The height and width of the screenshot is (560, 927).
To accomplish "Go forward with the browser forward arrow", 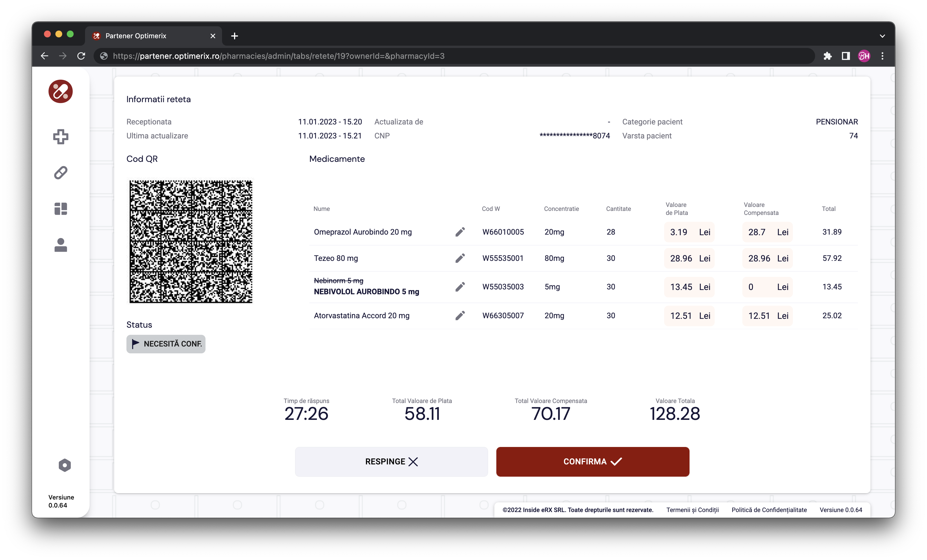I will (x=63, y=56).
